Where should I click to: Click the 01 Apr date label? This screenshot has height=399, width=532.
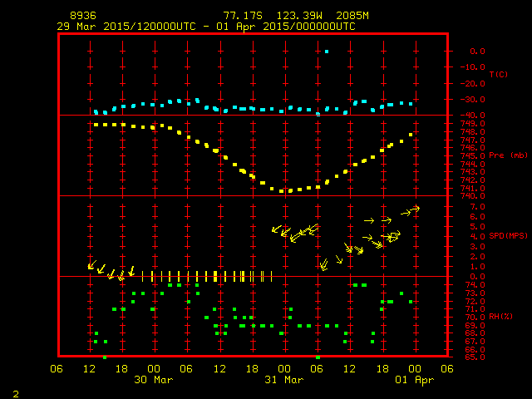click(x=415, y=381)
